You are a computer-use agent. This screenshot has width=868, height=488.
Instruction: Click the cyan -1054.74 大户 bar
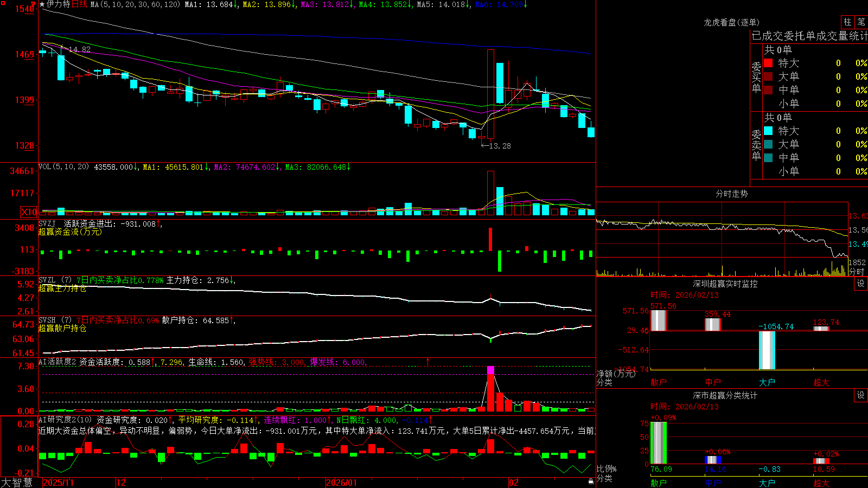767,350
